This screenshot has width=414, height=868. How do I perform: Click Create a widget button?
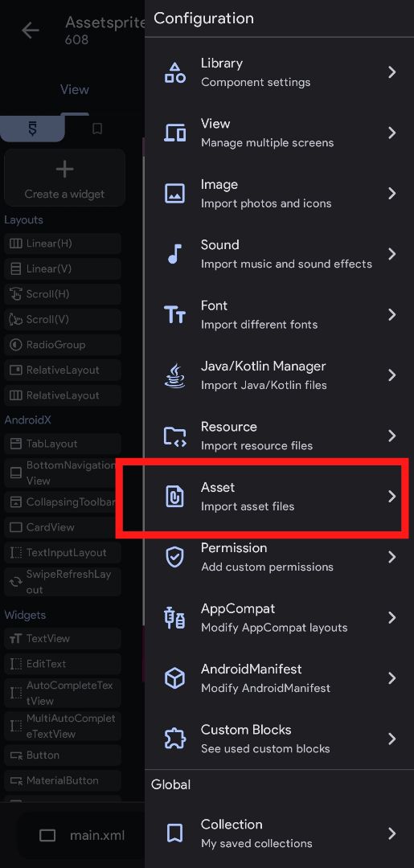coord(65,178)
